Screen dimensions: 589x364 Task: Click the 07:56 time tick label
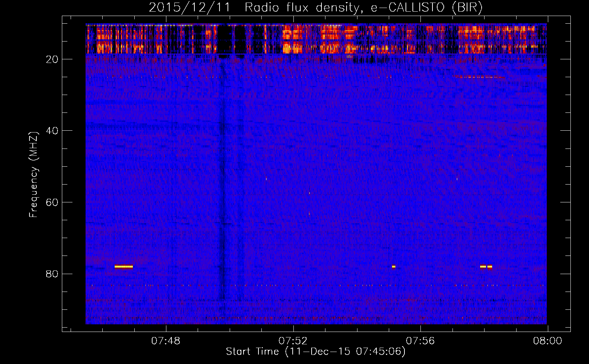[x=420, y=341]
